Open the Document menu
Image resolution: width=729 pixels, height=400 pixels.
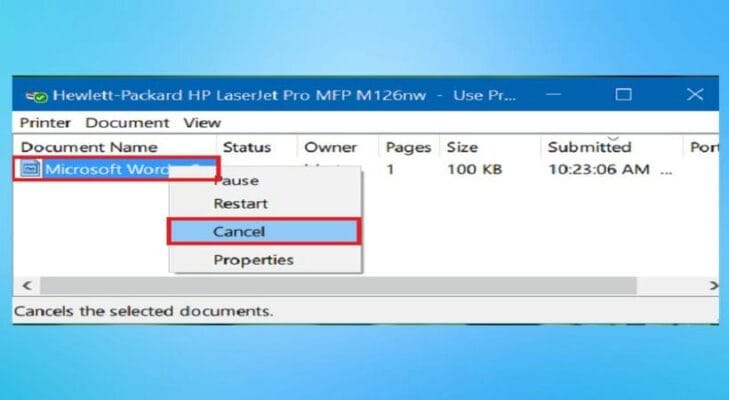point(127,123)
